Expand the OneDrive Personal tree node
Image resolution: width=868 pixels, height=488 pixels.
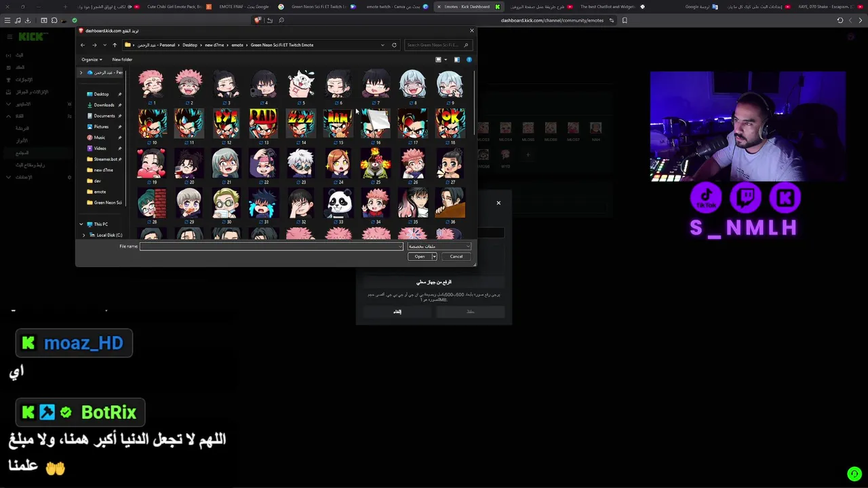81,73
